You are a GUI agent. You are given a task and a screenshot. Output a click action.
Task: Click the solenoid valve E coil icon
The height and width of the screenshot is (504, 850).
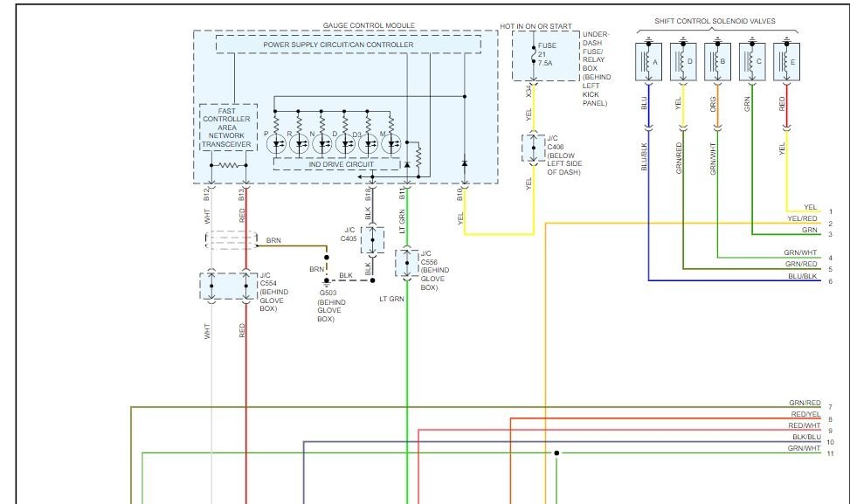pos(787,62)
